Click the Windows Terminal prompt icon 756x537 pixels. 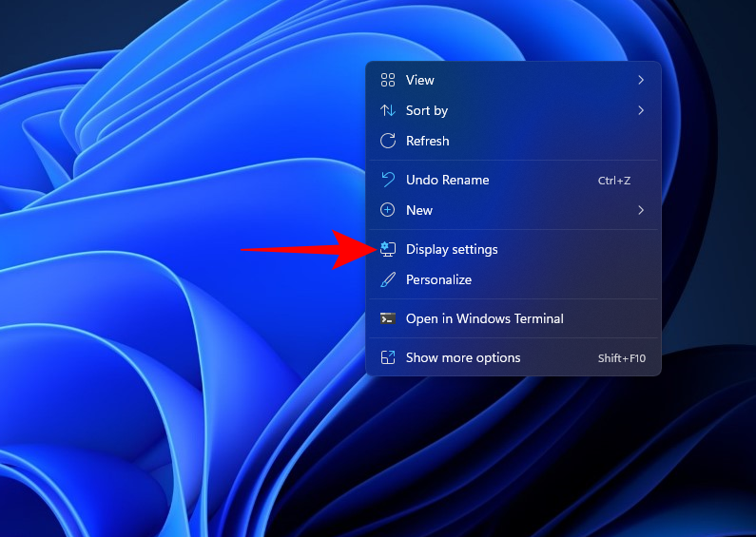pos(387,318)
